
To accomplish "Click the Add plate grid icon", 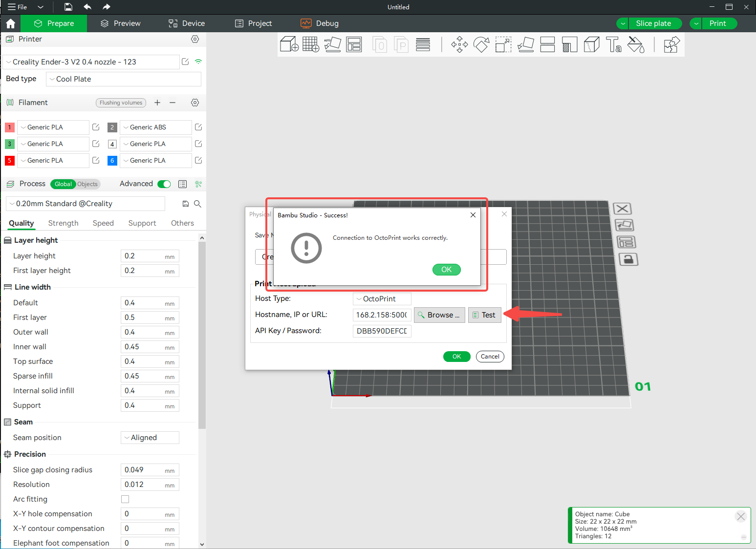I will 311,44.
